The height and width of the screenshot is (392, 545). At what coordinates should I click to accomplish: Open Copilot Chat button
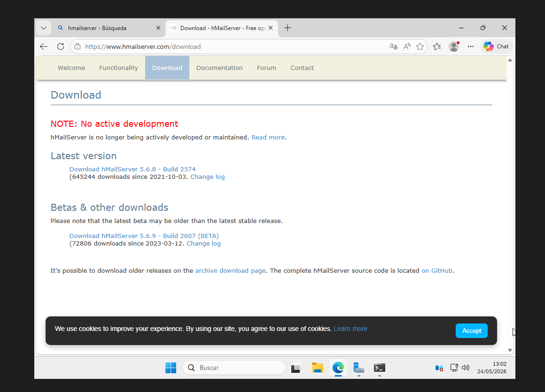coord(496,46)
